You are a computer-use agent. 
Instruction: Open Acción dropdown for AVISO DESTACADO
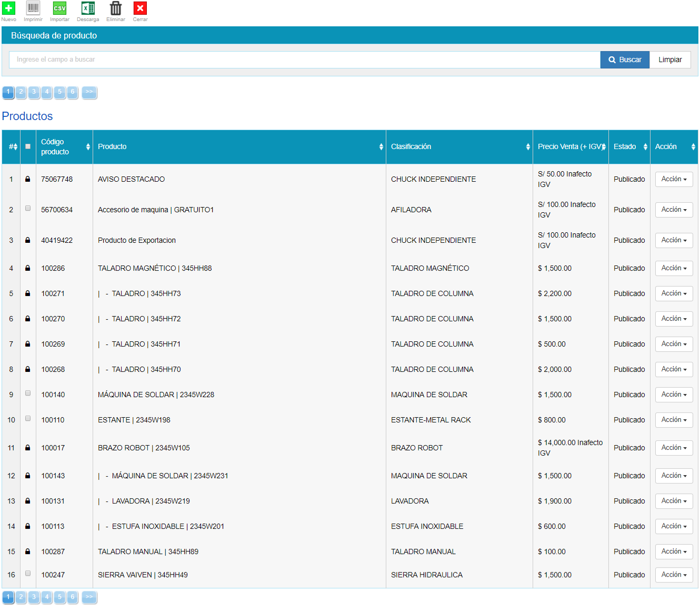674,179
